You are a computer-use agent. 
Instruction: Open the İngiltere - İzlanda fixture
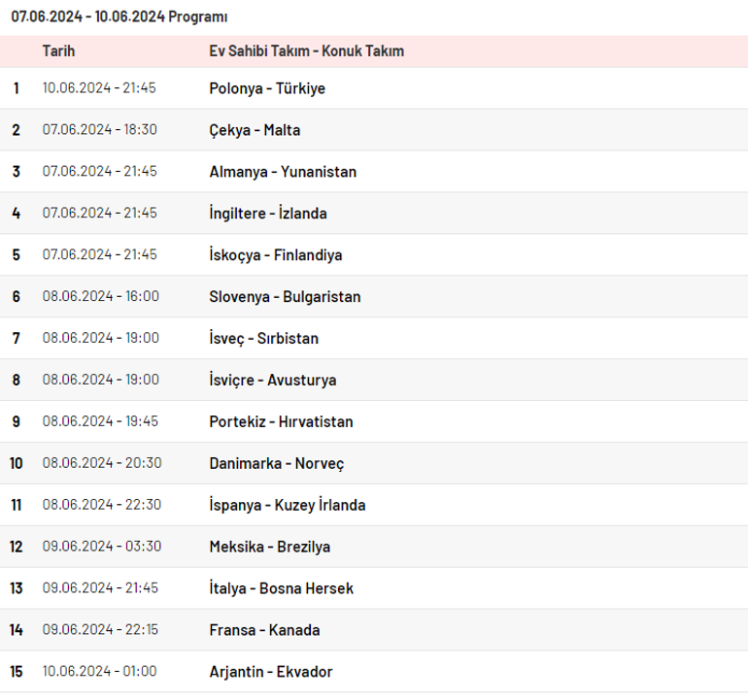point(374,214)
